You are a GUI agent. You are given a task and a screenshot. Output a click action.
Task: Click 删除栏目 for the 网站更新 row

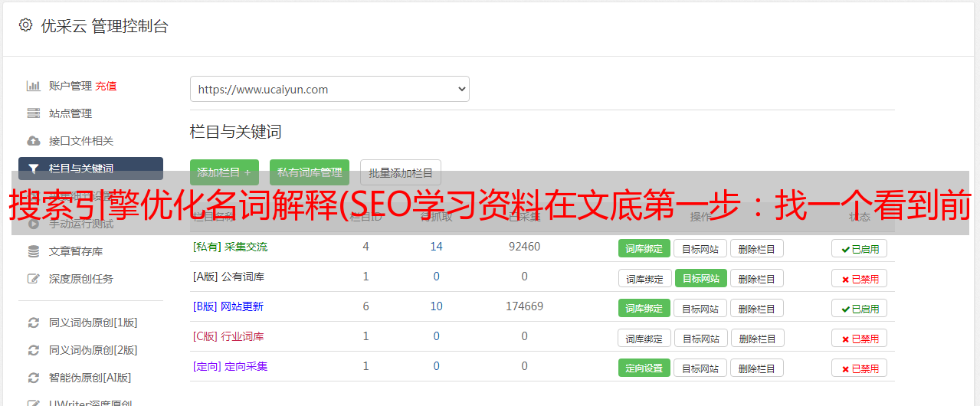pos(756,308)
